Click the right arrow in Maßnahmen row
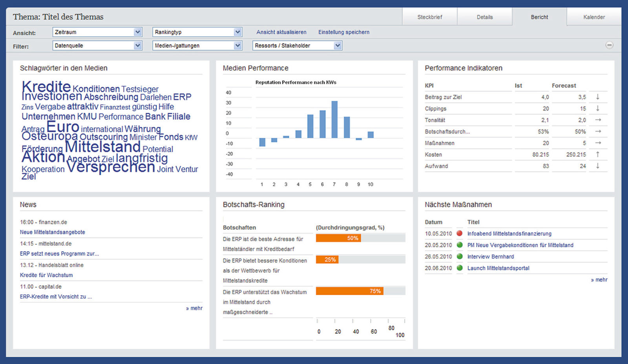This screenshot has height=364, width=628. [598, 143]
